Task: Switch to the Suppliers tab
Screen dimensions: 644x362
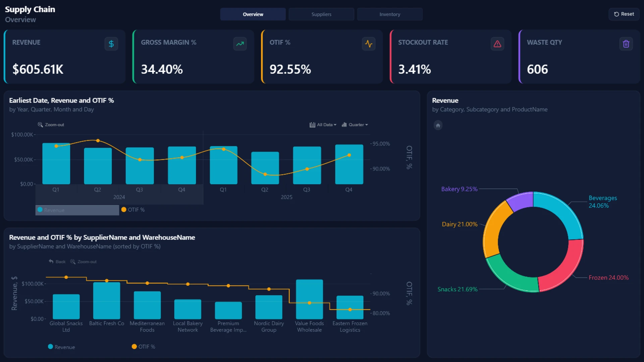Action: pos(321,14)
